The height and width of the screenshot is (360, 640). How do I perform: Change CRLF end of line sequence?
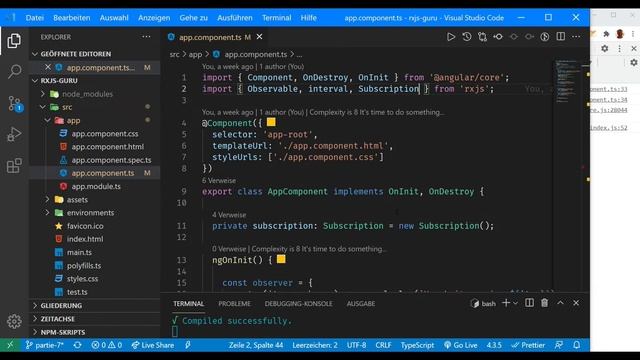383,345
